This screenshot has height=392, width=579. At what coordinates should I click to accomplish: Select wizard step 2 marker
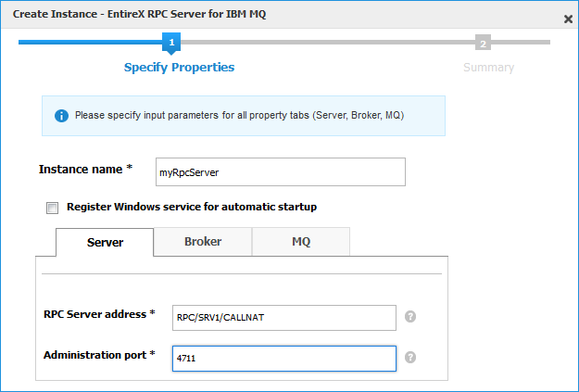pos(483,44)
